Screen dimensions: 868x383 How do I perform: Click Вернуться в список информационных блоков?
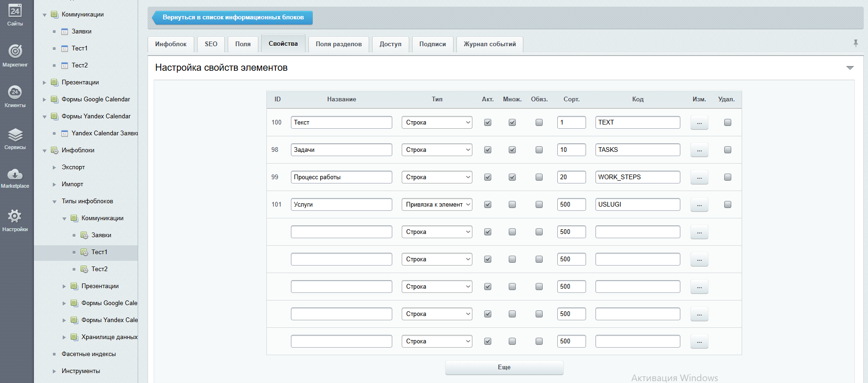click(x=233, y=17)
